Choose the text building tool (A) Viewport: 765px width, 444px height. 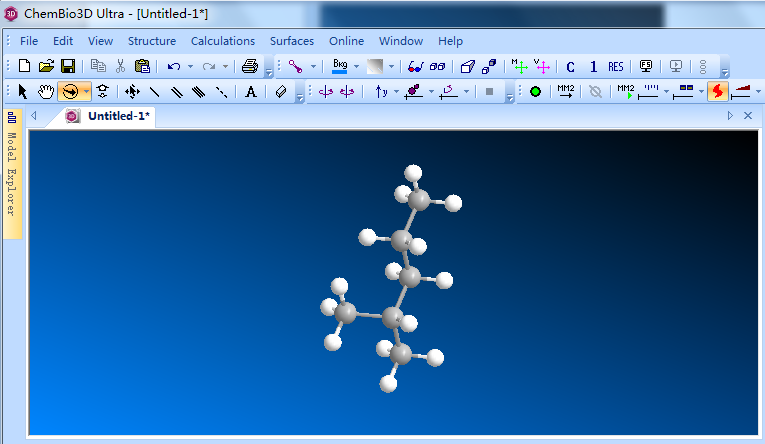point(251,91)
